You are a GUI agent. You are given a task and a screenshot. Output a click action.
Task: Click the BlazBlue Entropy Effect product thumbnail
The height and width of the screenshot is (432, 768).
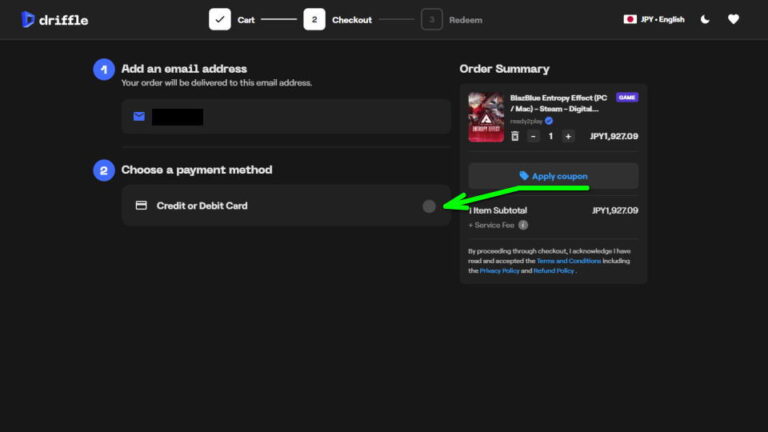(486, 117)
